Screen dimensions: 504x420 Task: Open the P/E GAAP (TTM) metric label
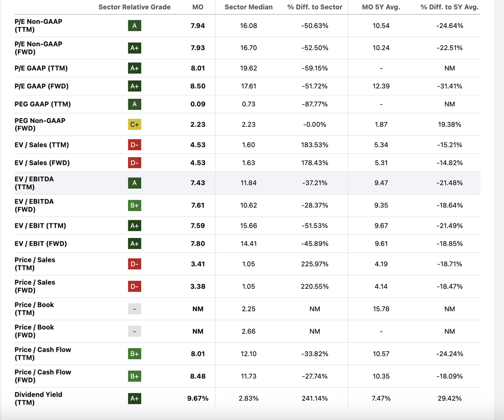[x=41, y=68]
